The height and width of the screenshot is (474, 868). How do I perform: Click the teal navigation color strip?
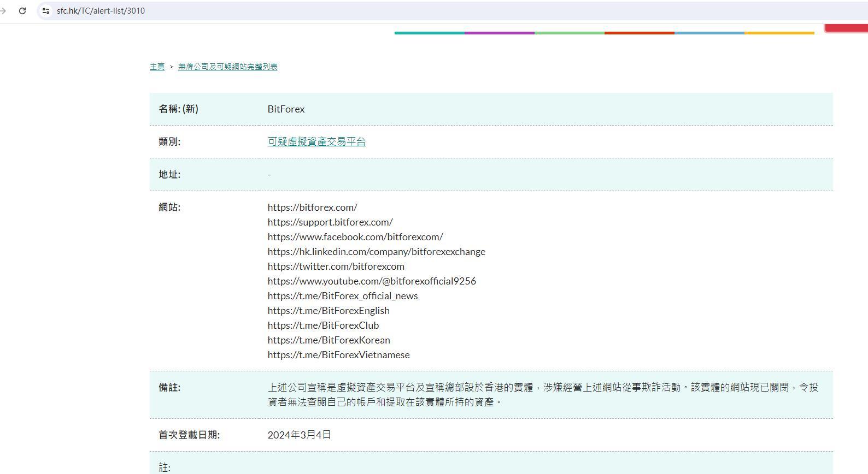click(x=429, y=33)
